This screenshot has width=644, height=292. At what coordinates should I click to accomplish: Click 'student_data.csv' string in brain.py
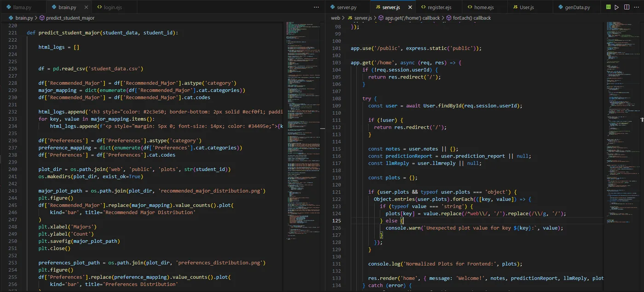(114, 69)
